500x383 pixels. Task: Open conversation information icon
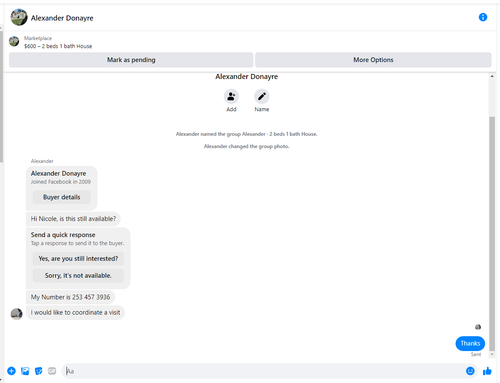point(483,17)
